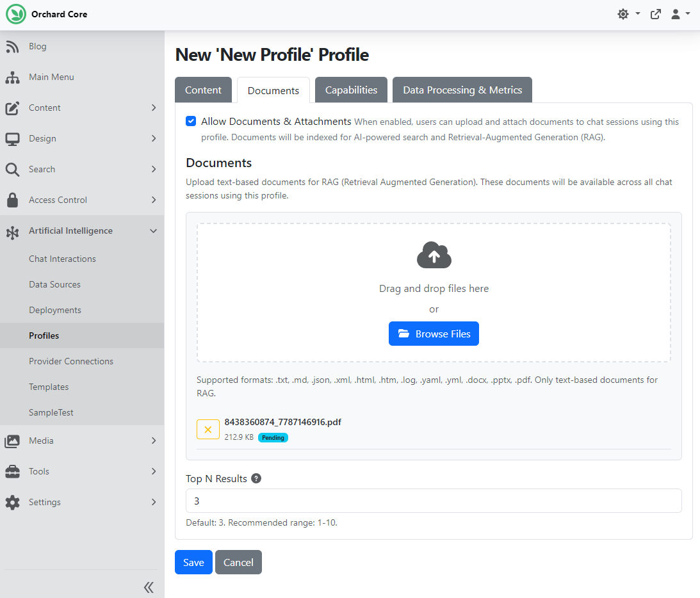Expand the Settings sidebar chevron
The image size is (700, 598).
point(154,503)
